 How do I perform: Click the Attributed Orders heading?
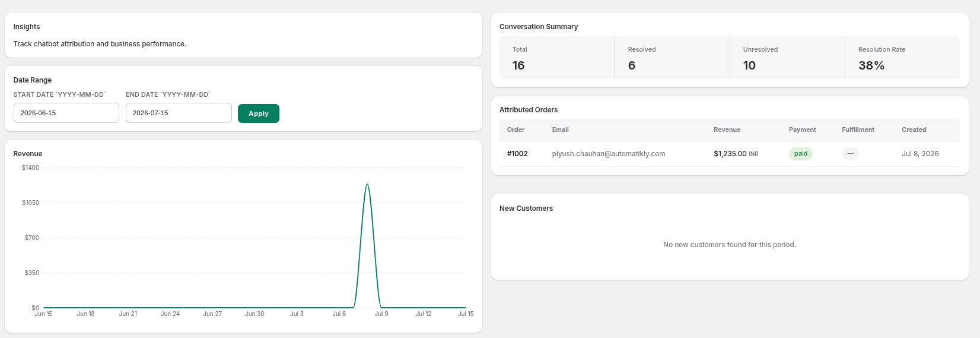[x=529, y=110]
